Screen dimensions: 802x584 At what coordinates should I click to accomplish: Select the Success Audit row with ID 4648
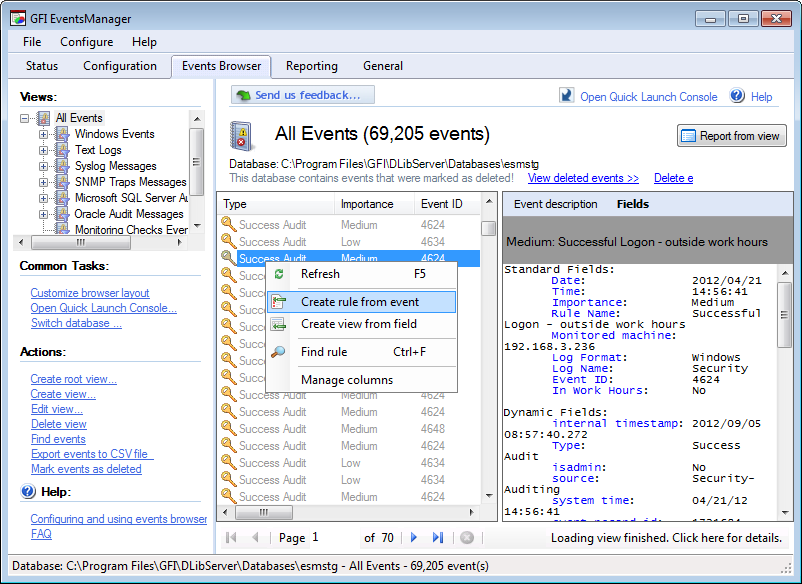pyautogui.click(x=350, y=429)
